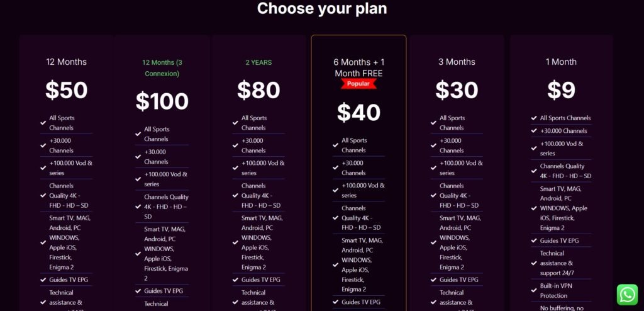644x311 pixels.
Task: Click the $80 price of 2 YEARS plan
Action: pos(258,90)
